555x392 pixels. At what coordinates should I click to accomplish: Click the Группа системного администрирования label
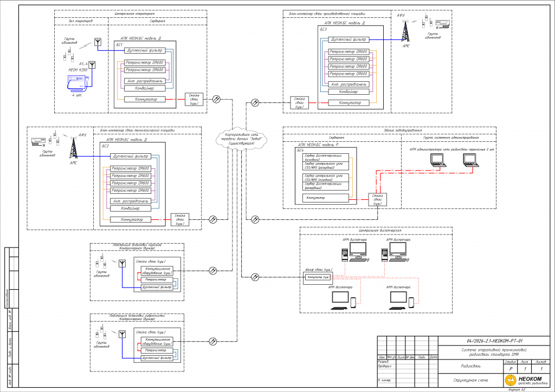pos(451,138)
